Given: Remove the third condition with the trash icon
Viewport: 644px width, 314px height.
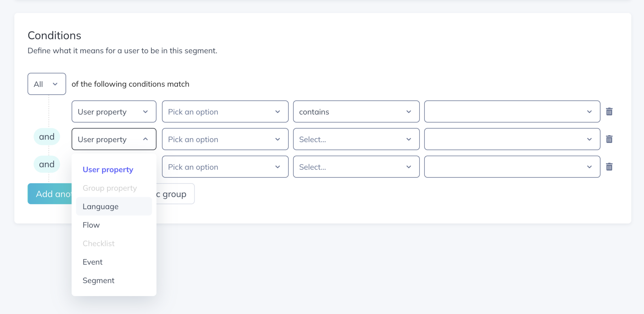Looking at the screenshot, I should click(x=609, y=167).
